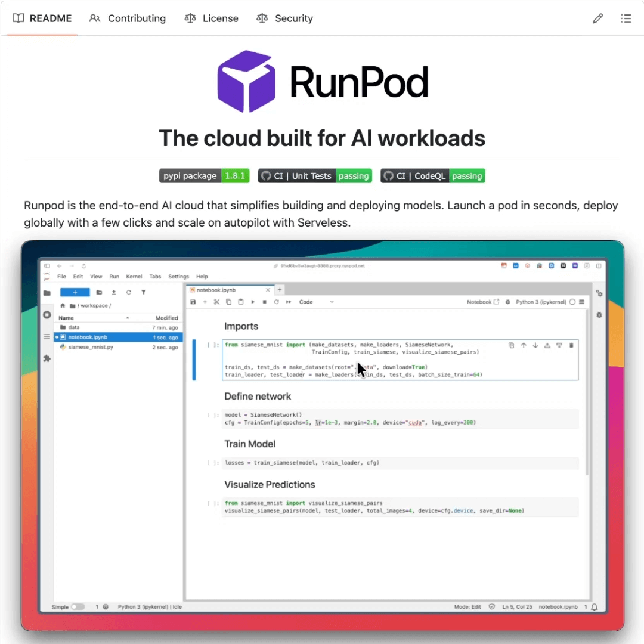The width and height of the screenshot is (644, 644).
Task: Duplicate the cell with cell toolbar icon
Action: pos(512,345)
